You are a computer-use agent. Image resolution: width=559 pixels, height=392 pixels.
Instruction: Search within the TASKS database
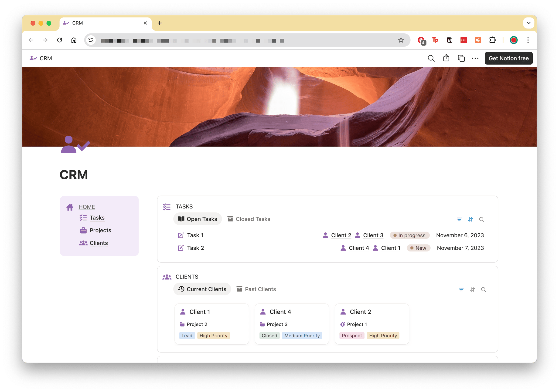[x=482, y=219]
